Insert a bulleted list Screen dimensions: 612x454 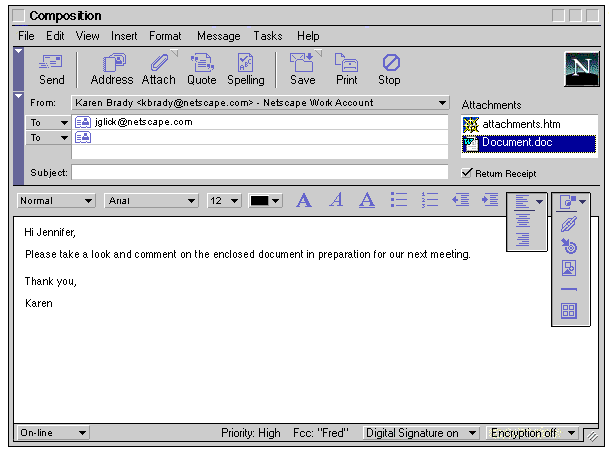[x=399, y=200]
